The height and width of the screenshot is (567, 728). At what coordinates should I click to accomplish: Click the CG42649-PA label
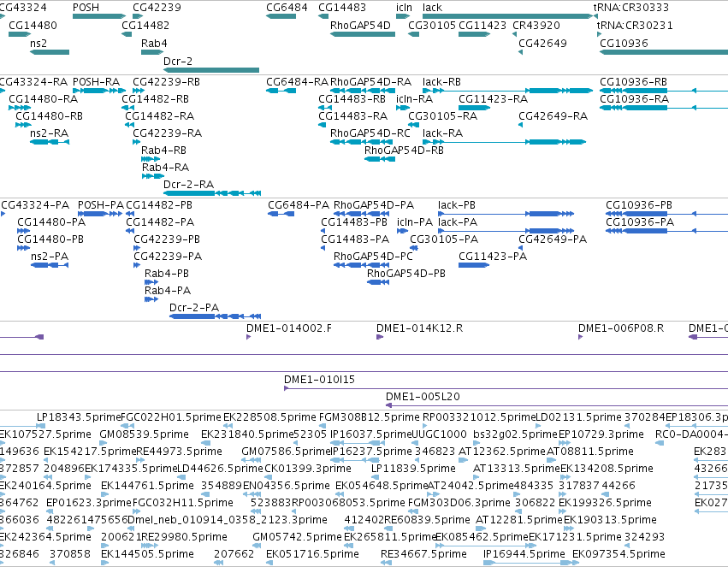click(x=553, y=239)
